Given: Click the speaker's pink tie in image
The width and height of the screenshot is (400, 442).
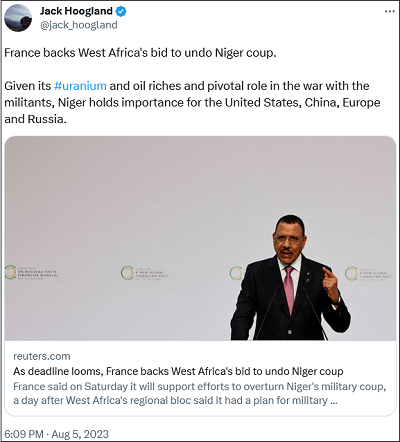Looking at the screenshot, I should click(x=289, y=289).
